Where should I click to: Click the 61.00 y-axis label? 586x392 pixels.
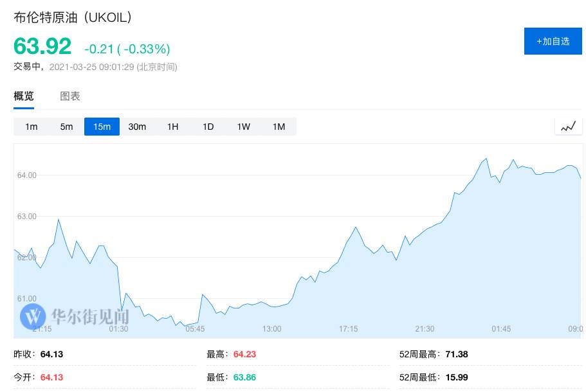(x=26, y=298)
